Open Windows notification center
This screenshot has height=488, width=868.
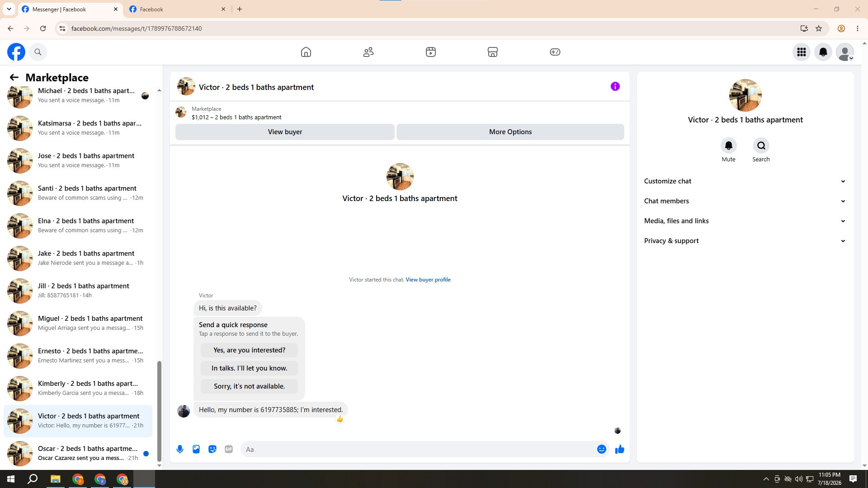tap(853, 479)
